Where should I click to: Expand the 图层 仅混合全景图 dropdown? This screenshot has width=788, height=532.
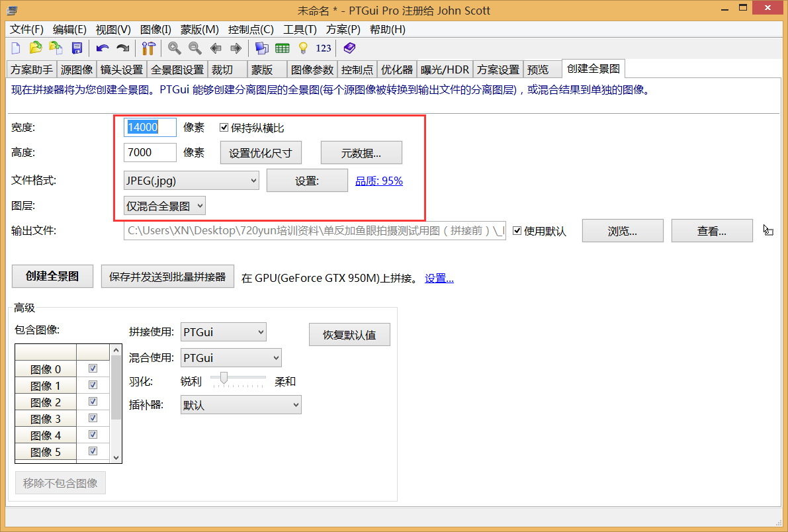click(165, 206)
